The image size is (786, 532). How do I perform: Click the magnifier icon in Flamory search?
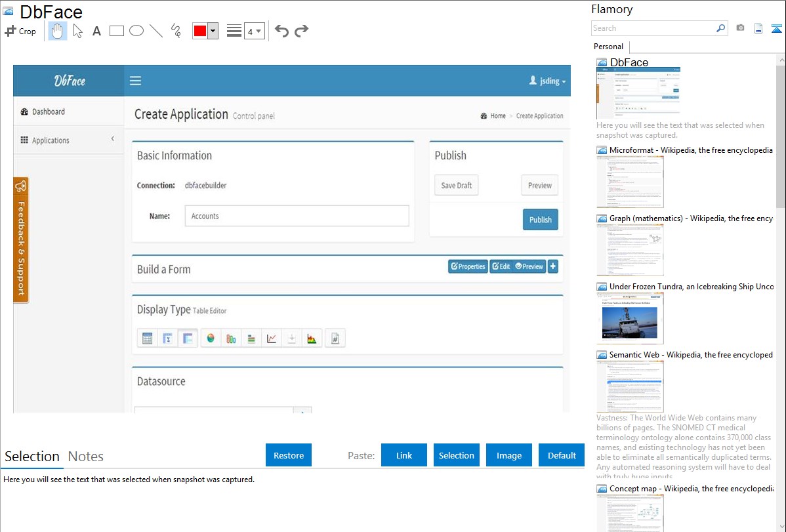click(x=720, y=28)
